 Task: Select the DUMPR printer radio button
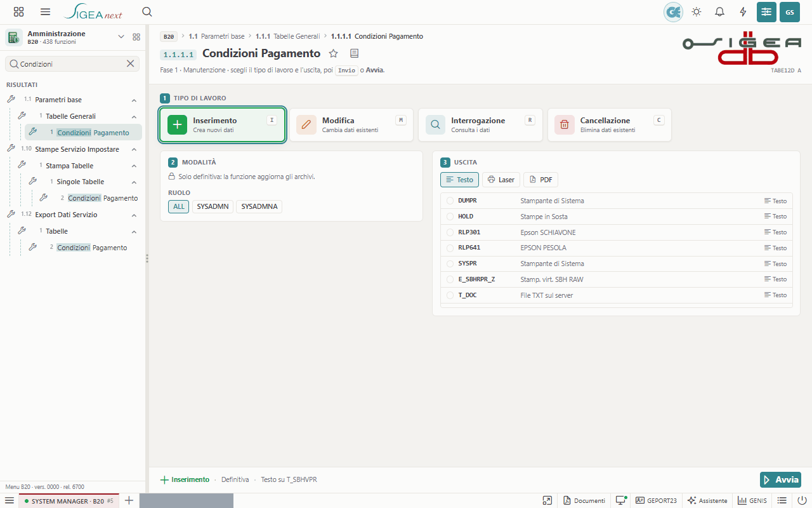[x=450, y=201]
